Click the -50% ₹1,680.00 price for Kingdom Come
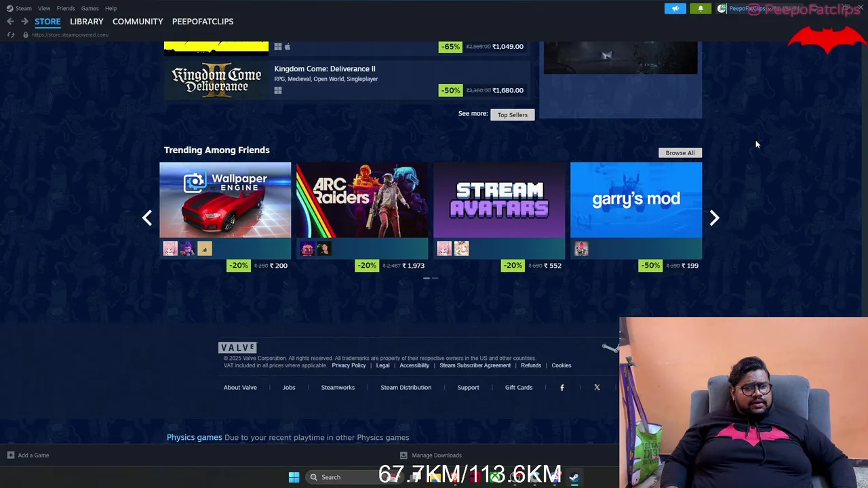Image resolution: width=868 pixels, height=488 pixels. [482, 90]
